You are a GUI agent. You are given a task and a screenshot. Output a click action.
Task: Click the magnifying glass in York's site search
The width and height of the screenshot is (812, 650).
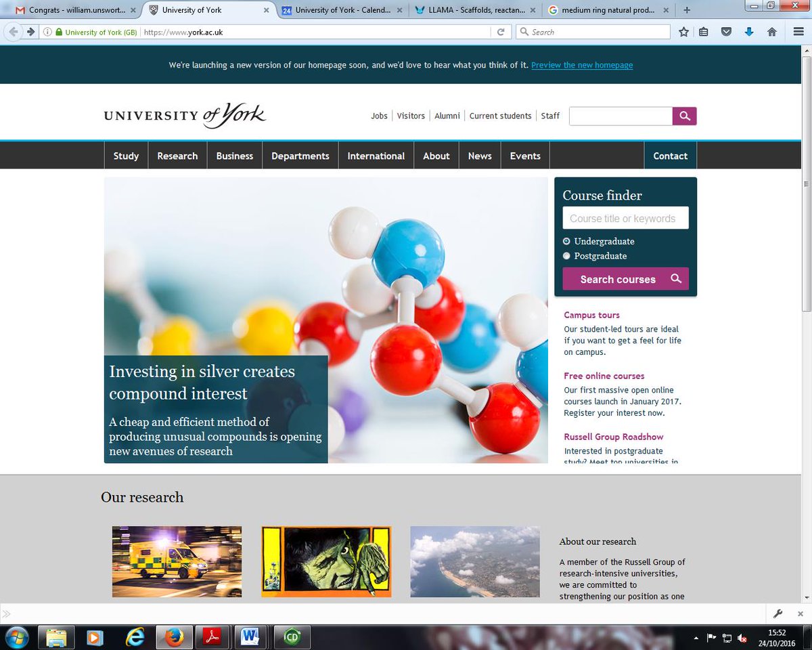(684, 116)
